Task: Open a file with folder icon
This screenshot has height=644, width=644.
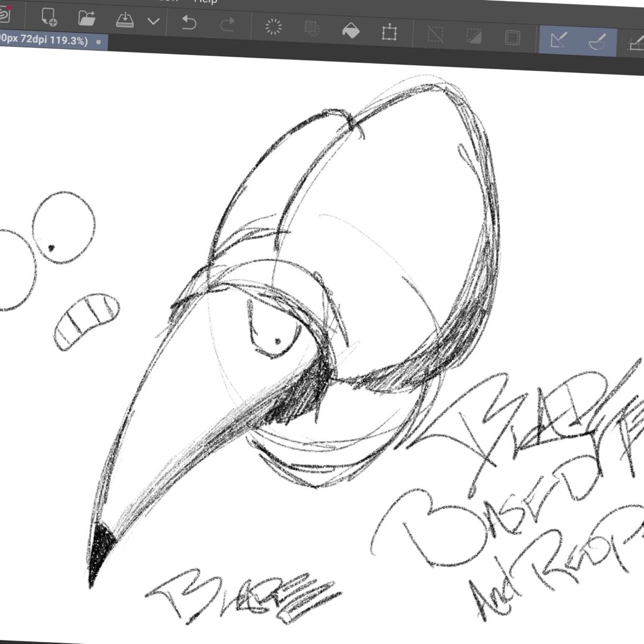Action: (x=86, y=18)
